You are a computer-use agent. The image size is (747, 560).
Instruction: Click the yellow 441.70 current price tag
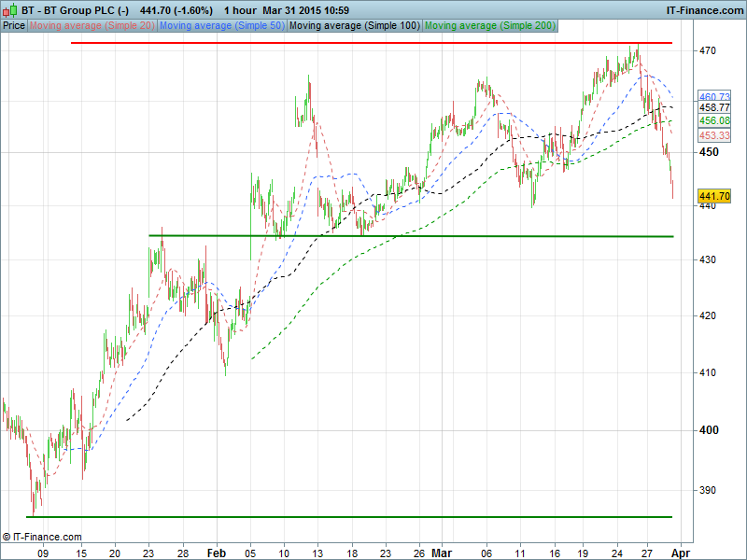[714, 196]
